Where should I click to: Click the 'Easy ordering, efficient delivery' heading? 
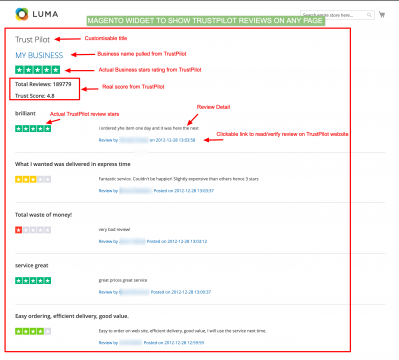point(72,316)
